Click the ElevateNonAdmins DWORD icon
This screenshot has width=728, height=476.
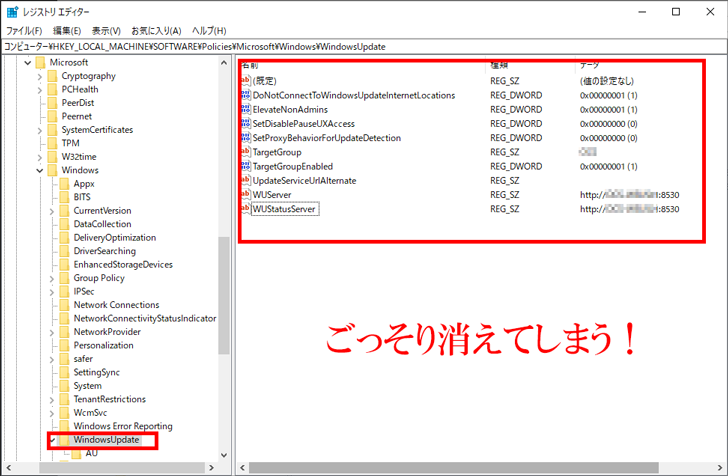pos(246,110)
